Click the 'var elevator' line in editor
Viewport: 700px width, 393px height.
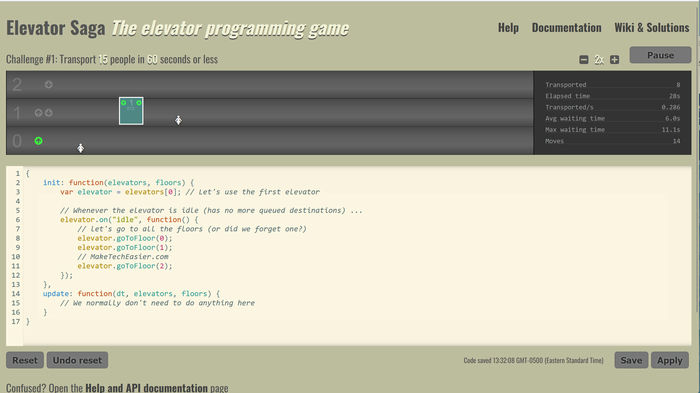pos(190,192)
